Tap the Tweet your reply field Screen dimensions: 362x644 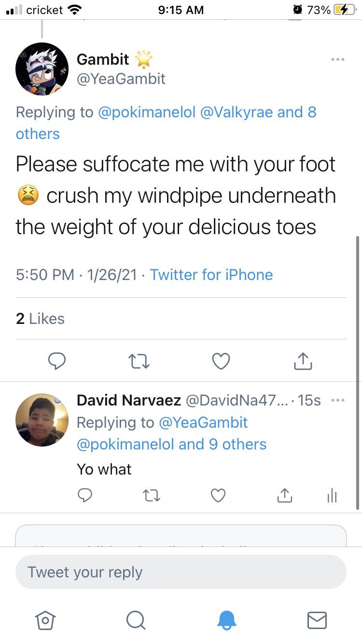coord(181,572)
